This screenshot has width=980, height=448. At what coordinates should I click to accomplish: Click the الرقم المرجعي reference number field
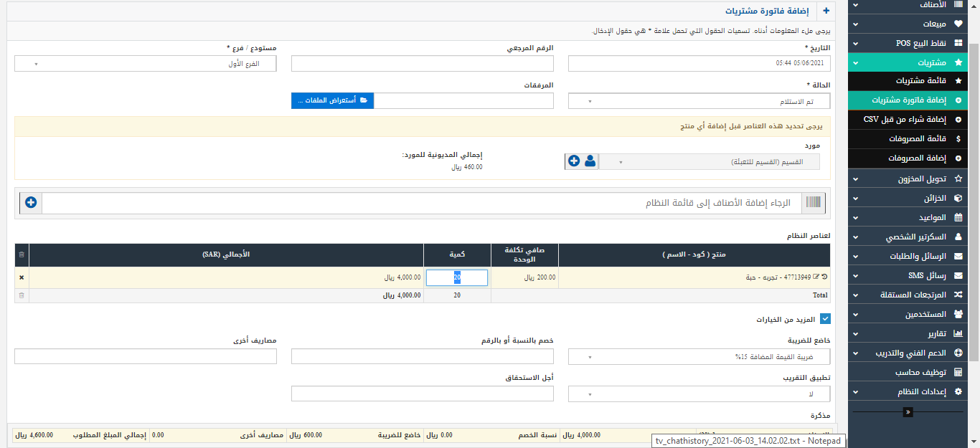422,64
